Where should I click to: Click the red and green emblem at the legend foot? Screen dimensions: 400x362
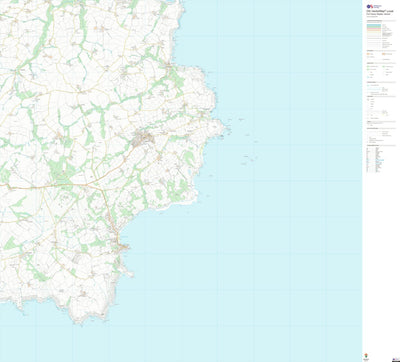click(366, 355)
